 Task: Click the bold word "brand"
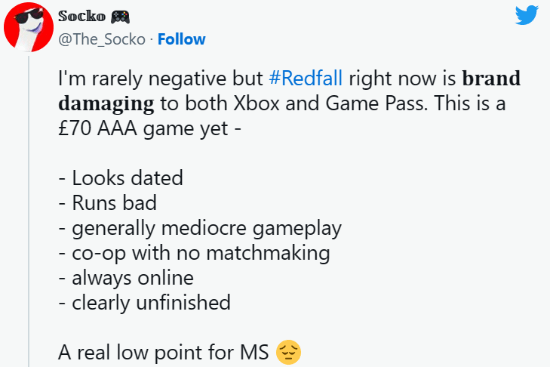(x=491, y=78)
